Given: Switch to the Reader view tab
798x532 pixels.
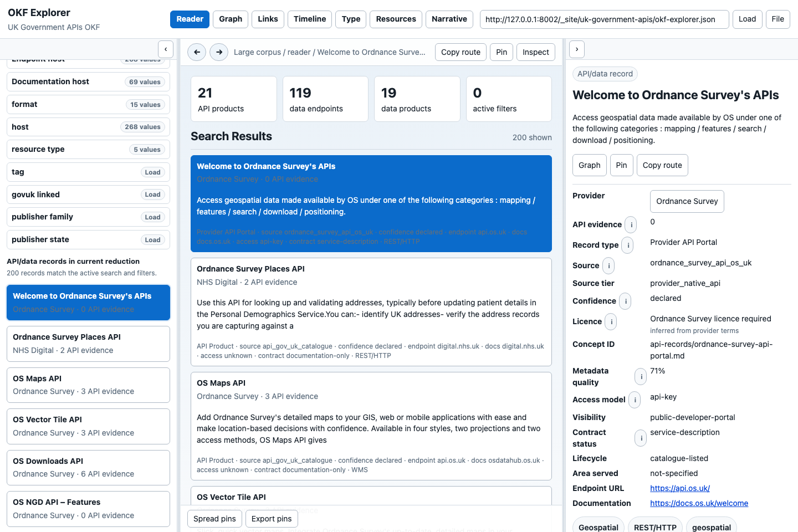Looking at the screenshot, I should pyautogui.click(x=190, y=19).
